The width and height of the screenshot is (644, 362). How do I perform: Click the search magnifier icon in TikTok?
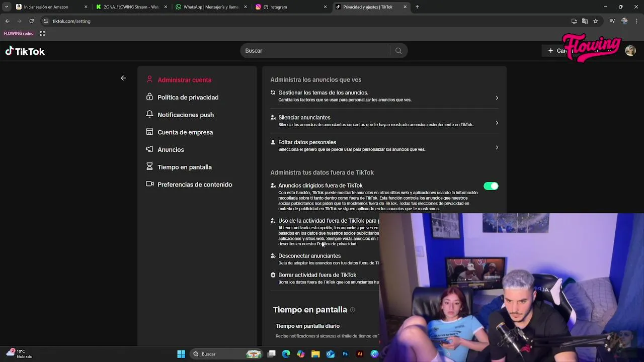pos(398,51)
